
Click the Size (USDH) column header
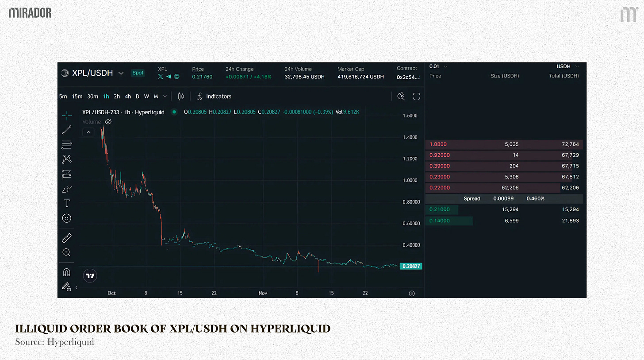(505, 76)
